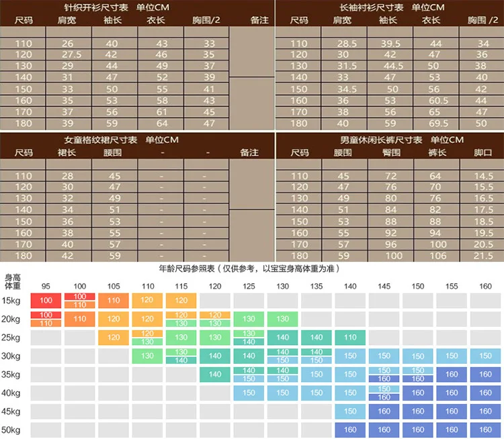Select the 15.5 leg opening value
Screen dimensions: 504x439
(x=483, y=187)
